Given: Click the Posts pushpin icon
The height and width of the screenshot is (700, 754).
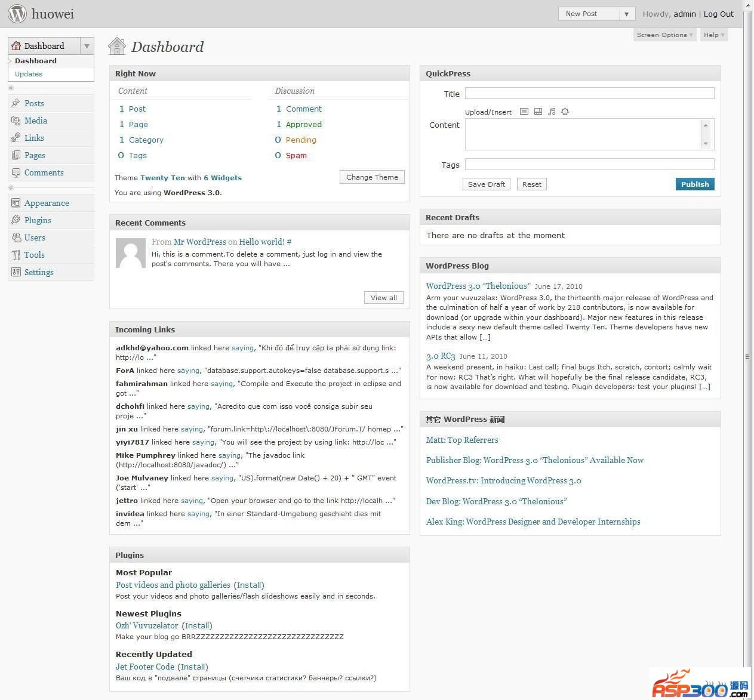Looking at the screenshot, I should pos(16,103).
